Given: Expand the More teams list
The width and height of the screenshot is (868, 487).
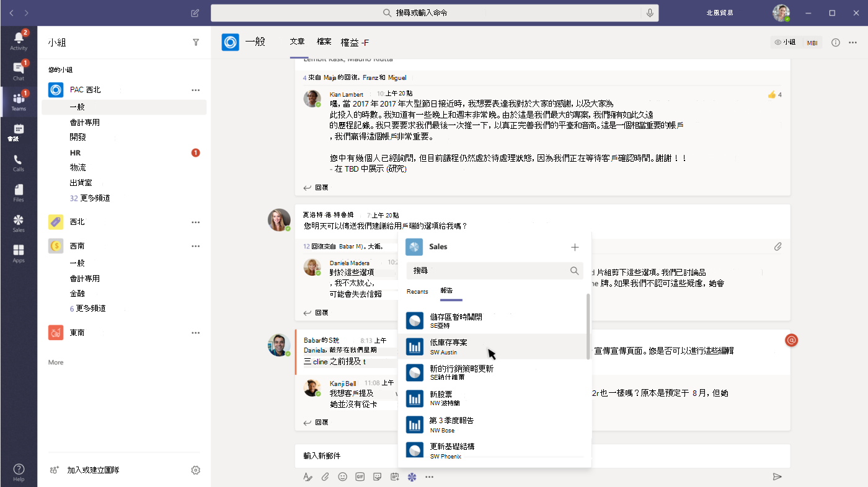Looking at the screenshot, I should click(56, 362).
